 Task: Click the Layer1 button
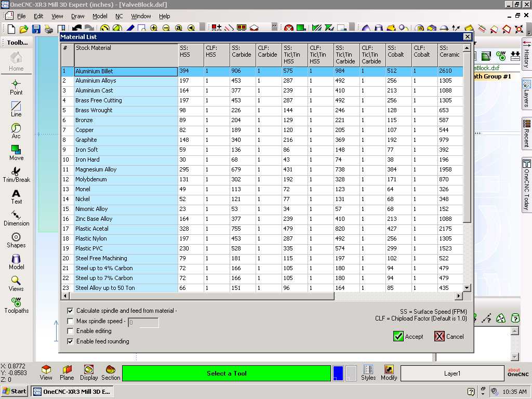coord(453,373)
